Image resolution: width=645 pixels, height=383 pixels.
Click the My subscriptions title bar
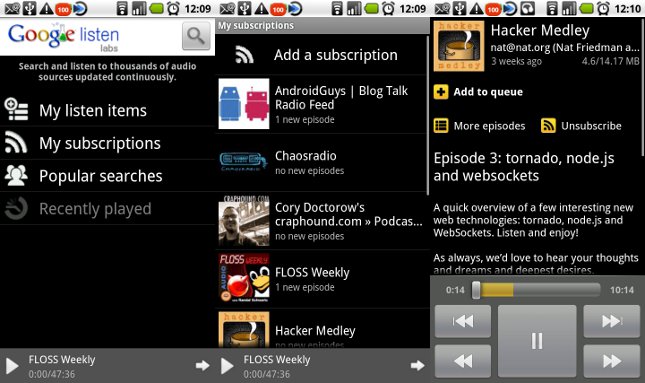pos(322,26)
